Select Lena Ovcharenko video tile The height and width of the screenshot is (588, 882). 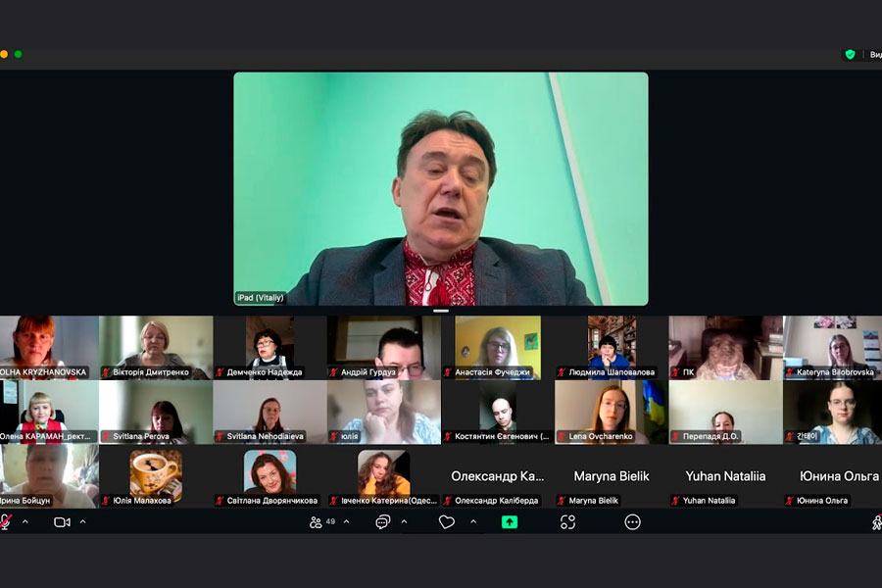[x=612, y=413]
